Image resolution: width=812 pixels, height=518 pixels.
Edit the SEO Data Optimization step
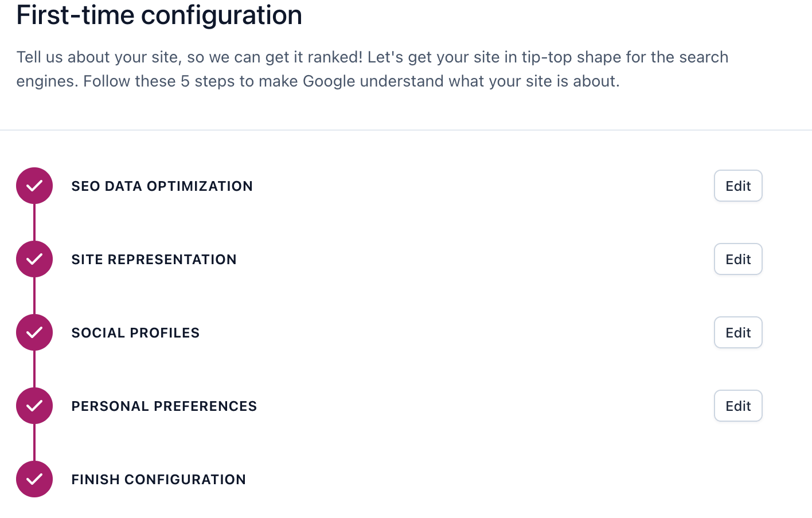738,186
